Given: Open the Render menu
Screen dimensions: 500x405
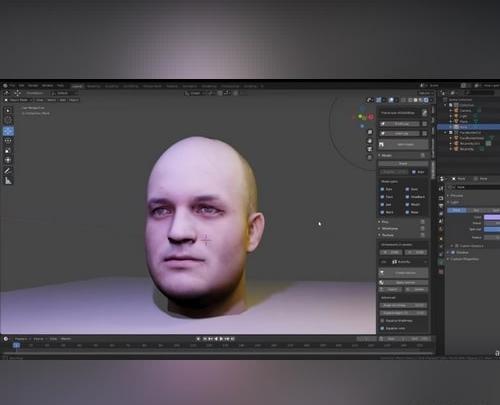Looking at the screenshot, I should point(33,86).
